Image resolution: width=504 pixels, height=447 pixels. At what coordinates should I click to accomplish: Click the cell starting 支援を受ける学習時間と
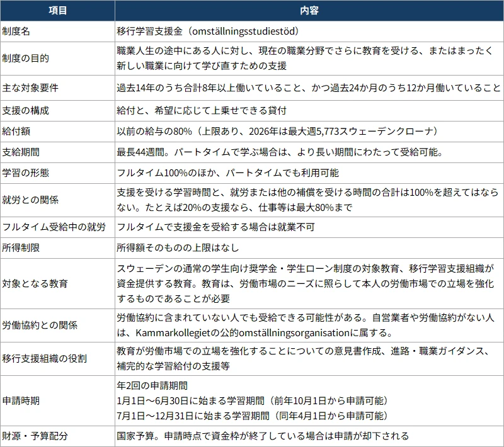tap(309, 200)
